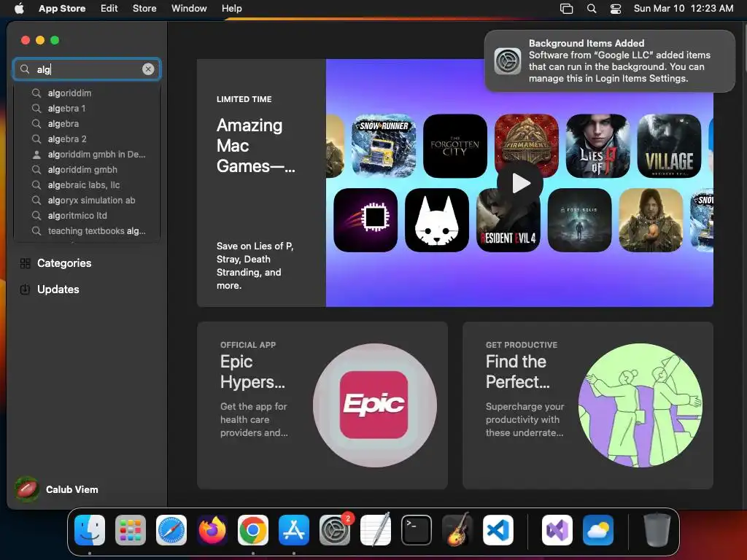Open the Lies of P game icon
Viewport: 747px width, 560px height.
(x=598, y=146)
